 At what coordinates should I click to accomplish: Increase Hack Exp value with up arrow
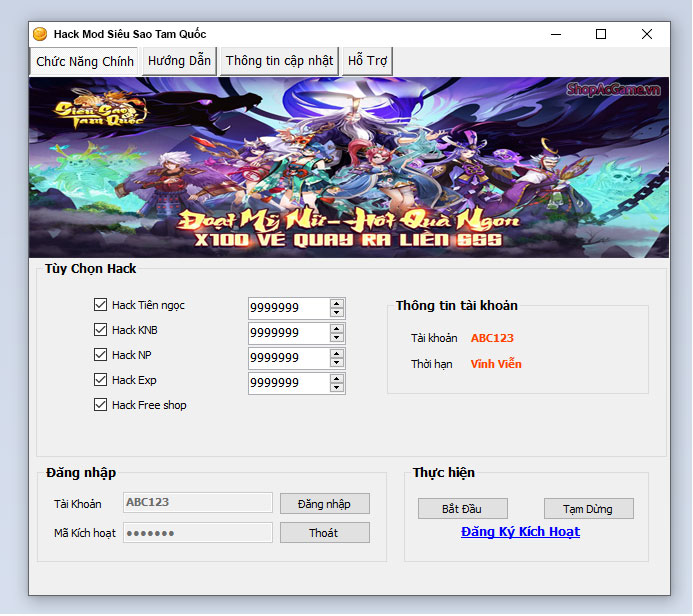[337, 378]
